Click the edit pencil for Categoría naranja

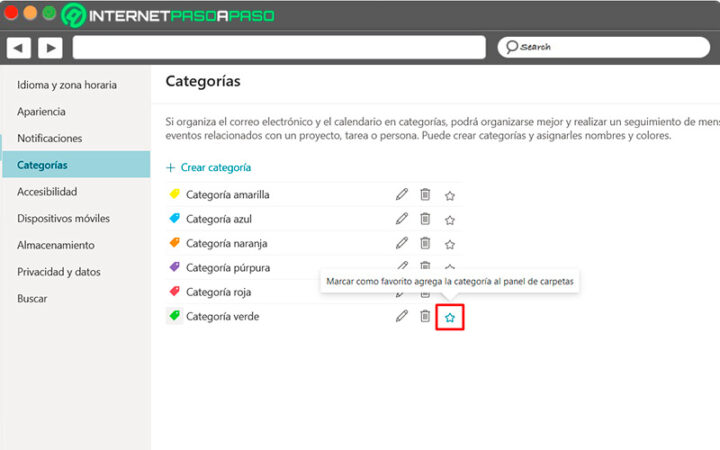pos(402,242)
